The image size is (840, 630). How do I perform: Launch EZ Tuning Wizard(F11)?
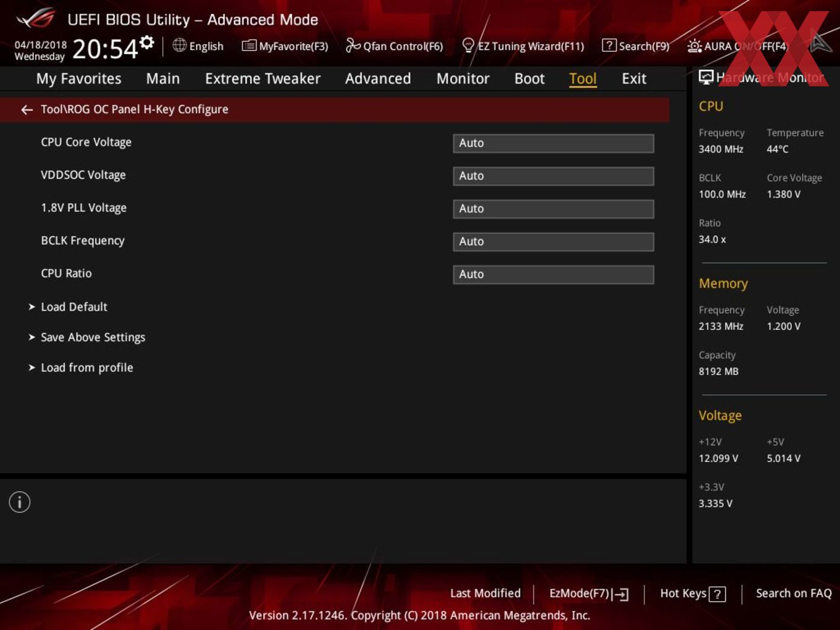[x=523, y=46]
